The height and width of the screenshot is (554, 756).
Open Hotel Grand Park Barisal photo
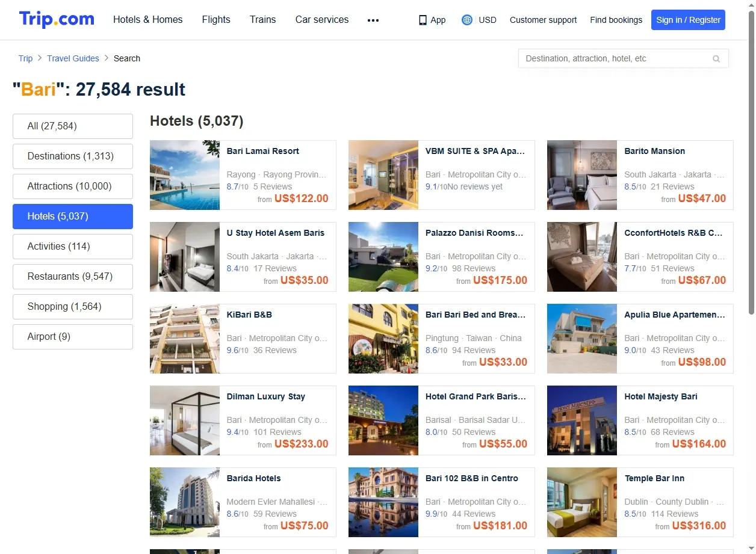pyautogui.click(x=383, y=420)
